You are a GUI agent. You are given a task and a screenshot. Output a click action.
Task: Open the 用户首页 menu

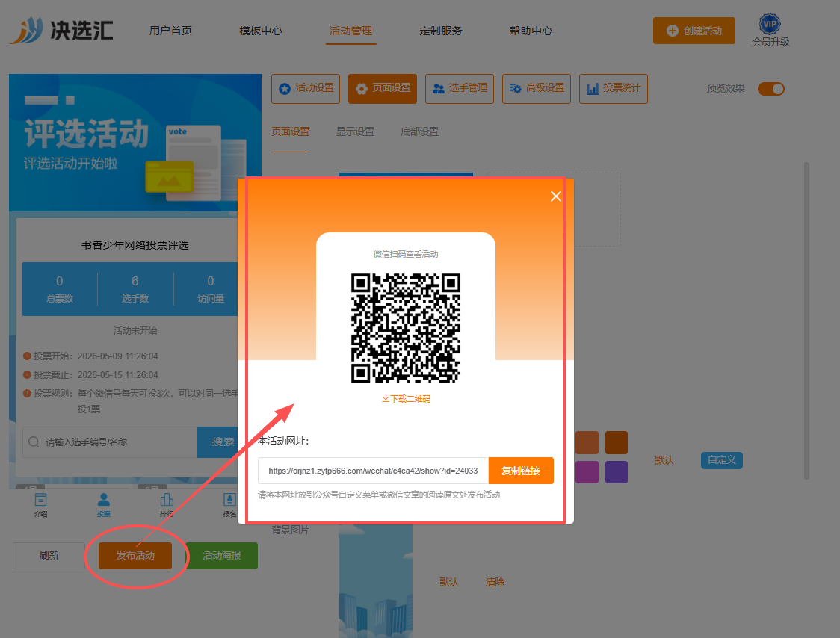170,31
